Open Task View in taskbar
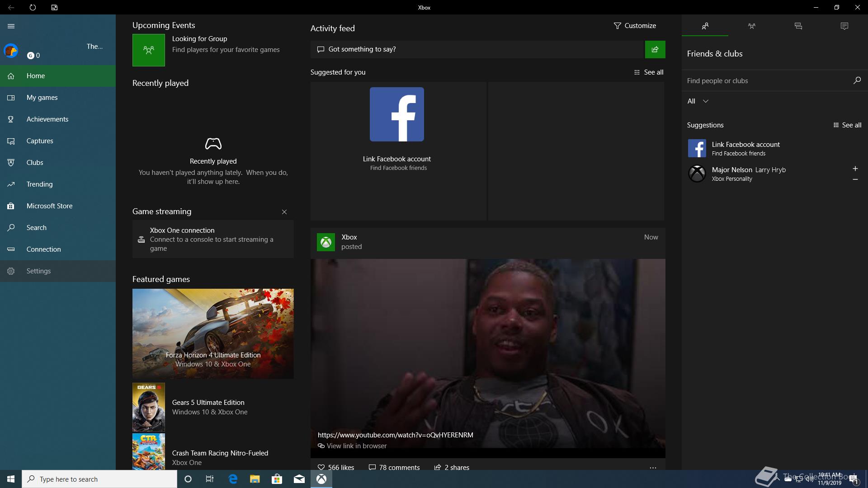Viewport: 868px width, 488px height. (210, 479)
